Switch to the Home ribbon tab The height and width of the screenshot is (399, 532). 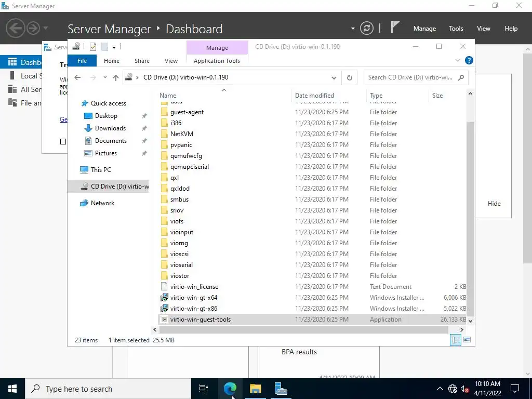pyautogui.click(x=112, y=61)
